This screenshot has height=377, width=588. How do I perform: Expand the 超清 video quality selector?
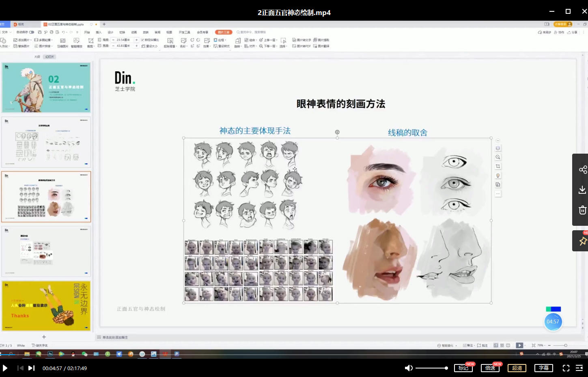coord(517,368)
